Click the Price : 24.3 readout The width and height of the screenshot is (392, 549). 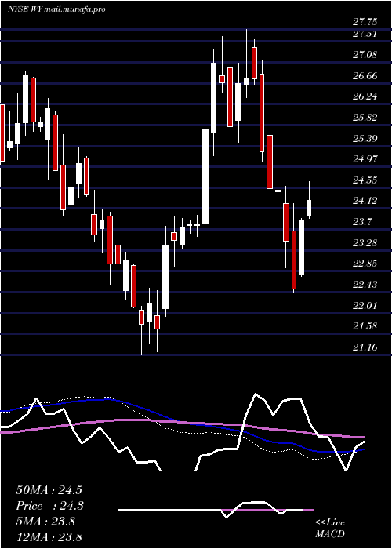(x=50, y=506)
